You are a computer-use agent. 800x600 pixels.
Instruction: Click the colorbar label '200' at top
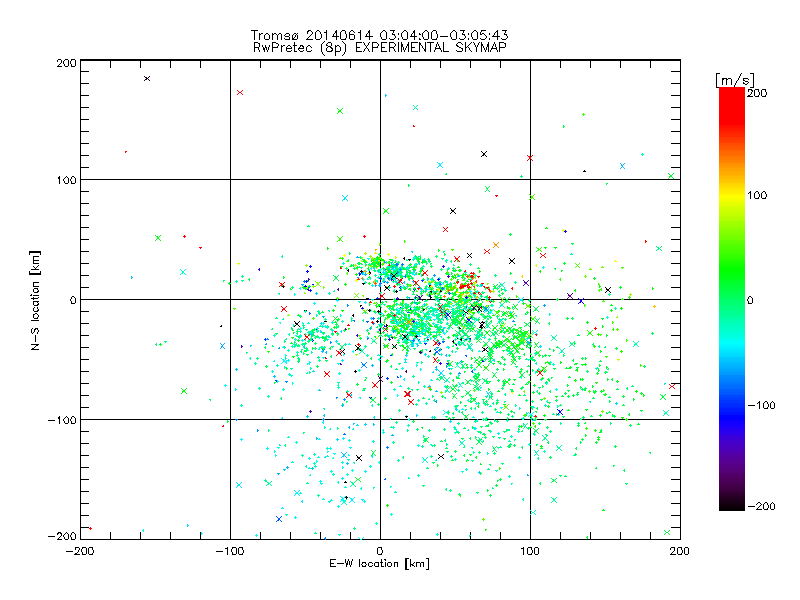coord(757,93)
